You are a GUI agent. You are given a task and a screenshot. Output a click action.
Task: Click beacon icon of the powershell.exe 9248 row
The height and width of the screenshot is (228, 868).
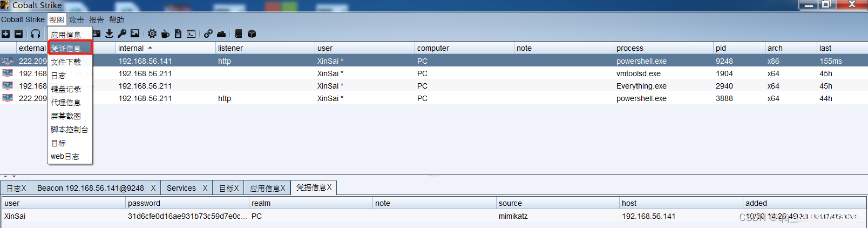(x=8, y=61)
